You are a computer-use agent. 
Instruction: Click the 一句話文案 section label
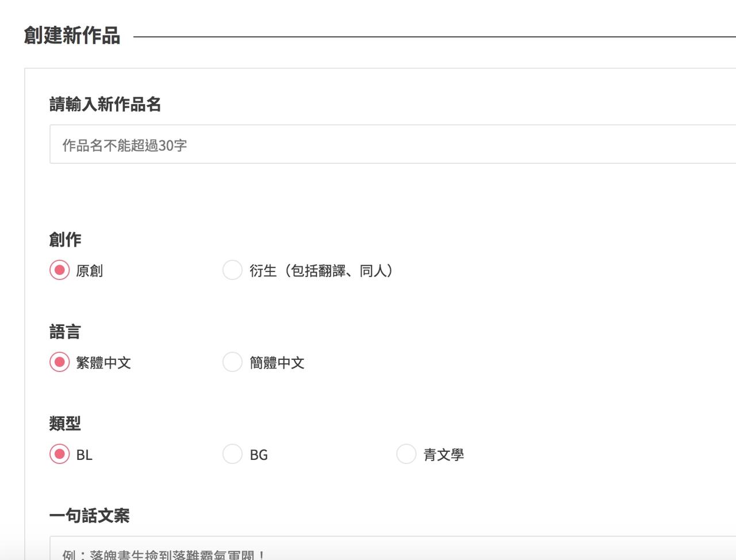(89, 515)
